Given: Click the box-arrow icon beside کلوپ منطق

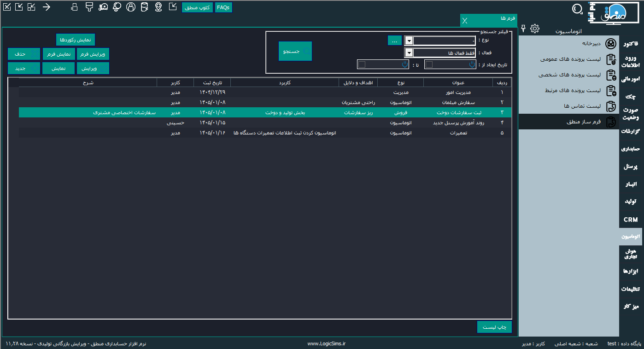Looking at the screenshot, I should point(172,7).
